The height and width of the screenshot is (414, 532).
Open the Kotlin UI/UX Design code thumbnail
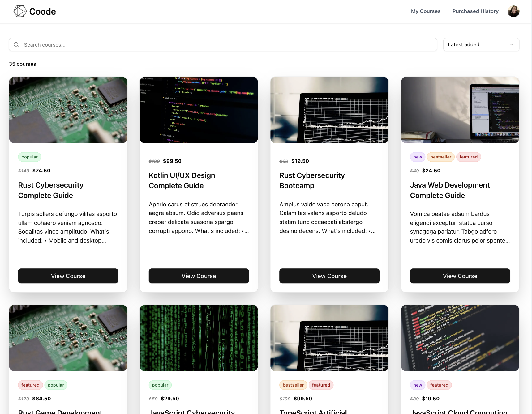click(x=199, y=110)
